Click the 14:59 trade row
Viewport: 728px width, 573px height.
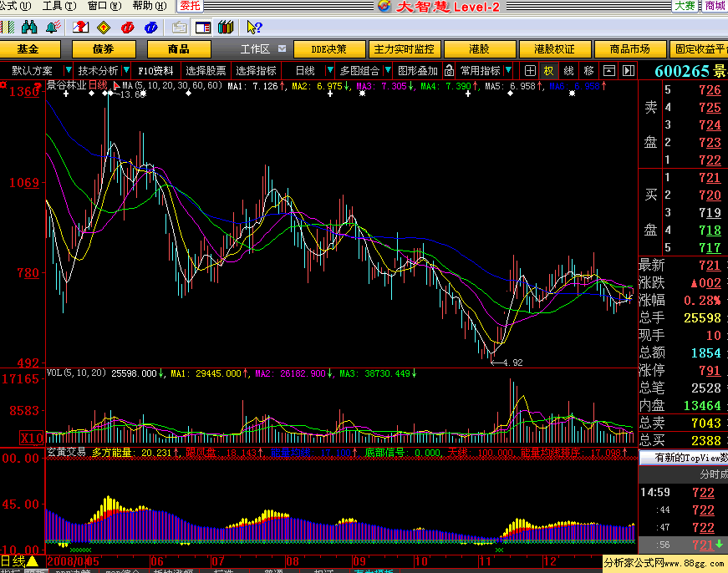pos(684,492)
